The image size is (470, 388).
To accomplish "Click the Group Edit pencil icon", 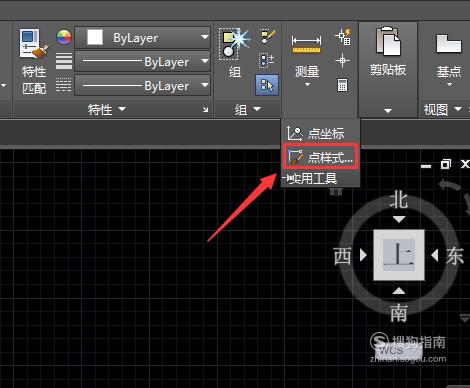I will pos(268,36).
